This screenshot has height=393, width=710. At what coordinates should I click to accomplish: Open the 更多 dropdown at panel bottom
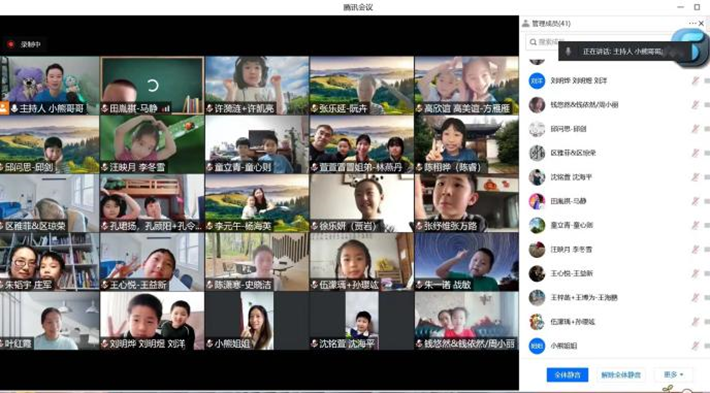pyautogui.click(x=673, y=374)
